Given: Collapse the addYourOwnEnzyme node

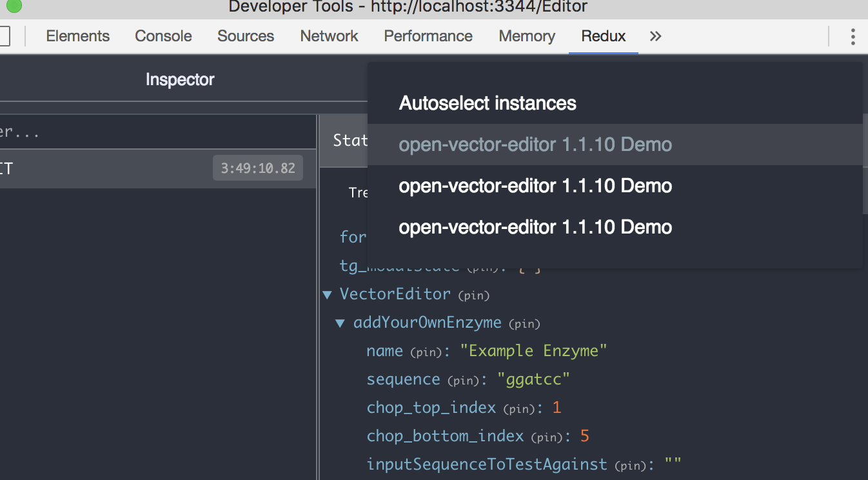Looking at the screenshot, I should click(x=340, y=323).
